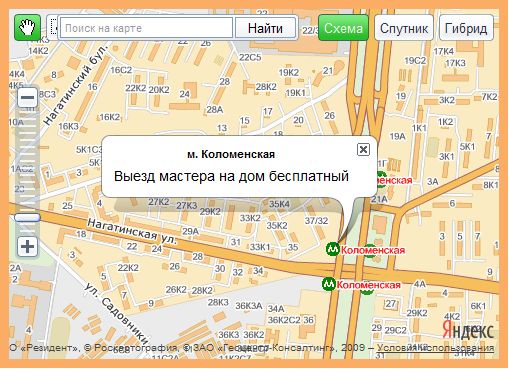This screenshot has height=369, width=510.
Task: Click house number 20К2
Action: [159, 89]
